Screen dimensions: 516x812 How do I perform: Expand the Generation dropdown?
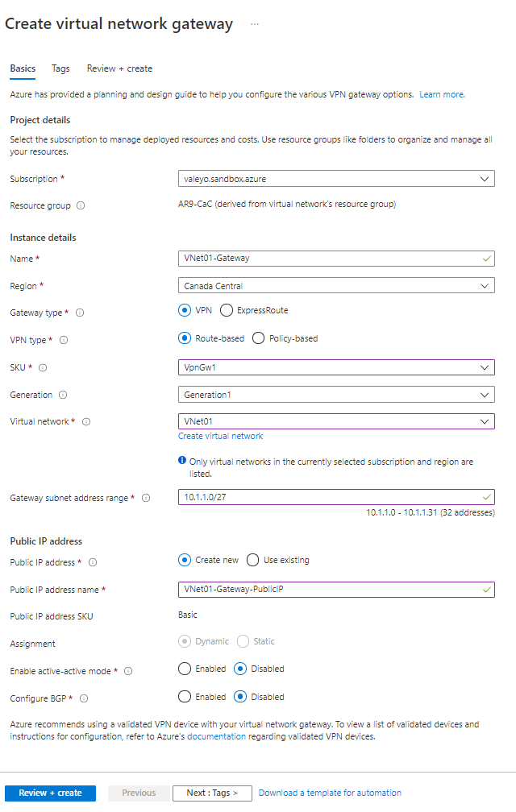[336, 395]
